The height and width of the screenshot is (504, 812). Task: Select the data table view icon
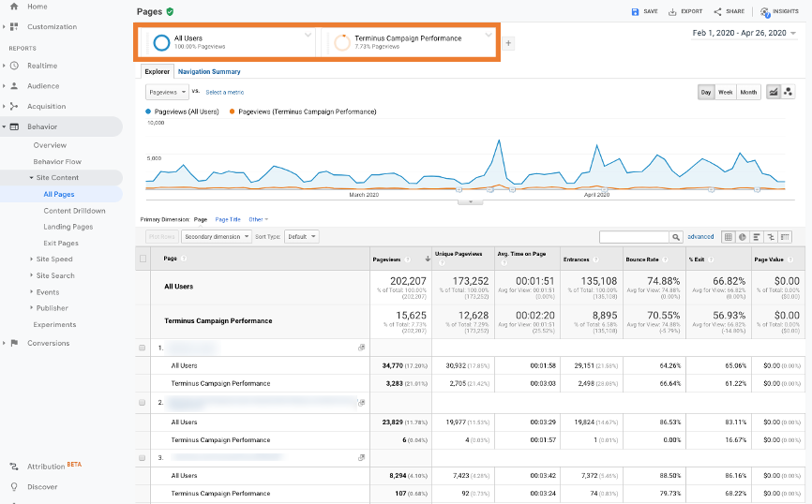[729, 237]
